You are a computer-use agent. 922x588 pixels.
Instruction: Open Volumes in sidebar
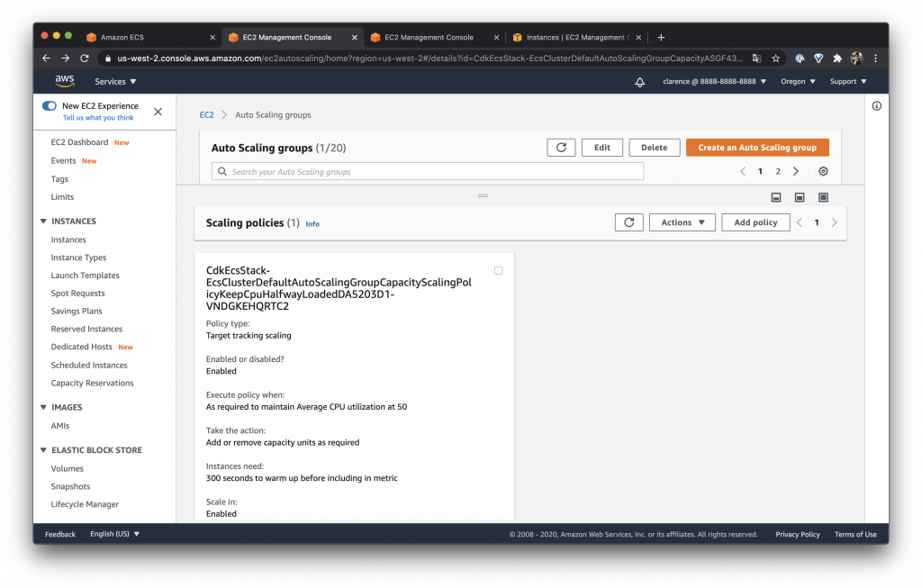pyautogui.click(x=67, y=468)
